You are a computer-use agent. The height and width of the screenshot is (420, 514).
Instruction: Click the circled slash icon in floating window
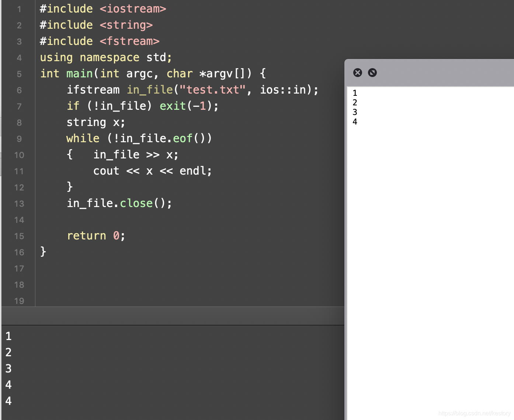coord(372,73)
